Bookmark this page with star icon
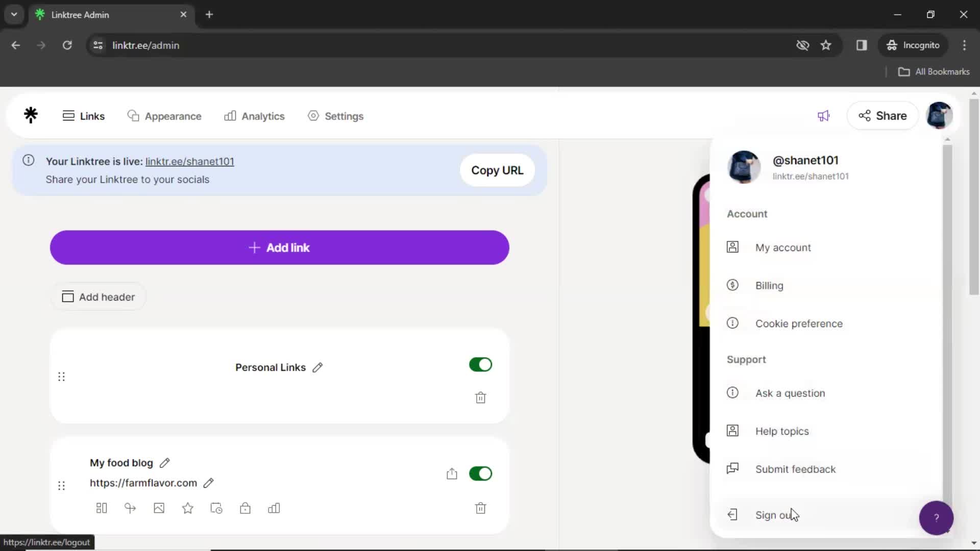 (826, 45)
